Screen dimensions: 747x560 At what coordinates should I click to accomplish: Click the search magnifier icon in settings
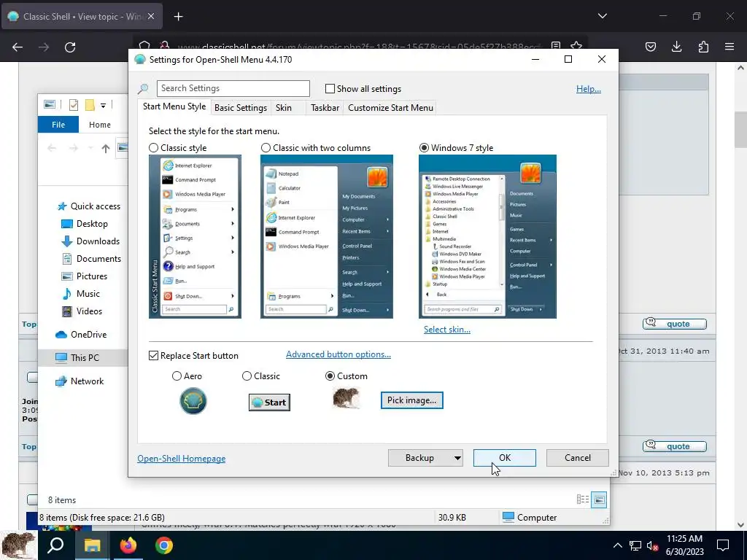coord(143,88)
